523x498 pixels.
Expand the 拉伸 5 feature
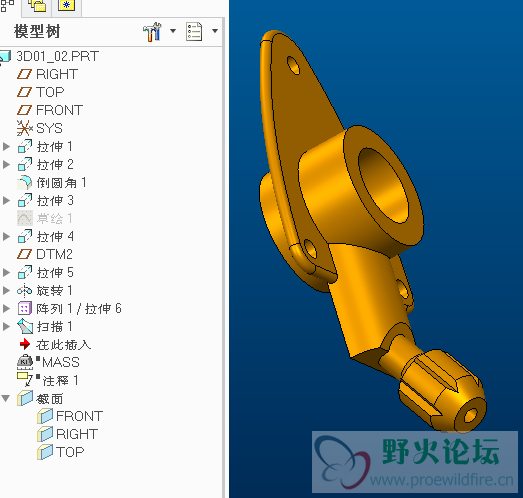point(6,273)
